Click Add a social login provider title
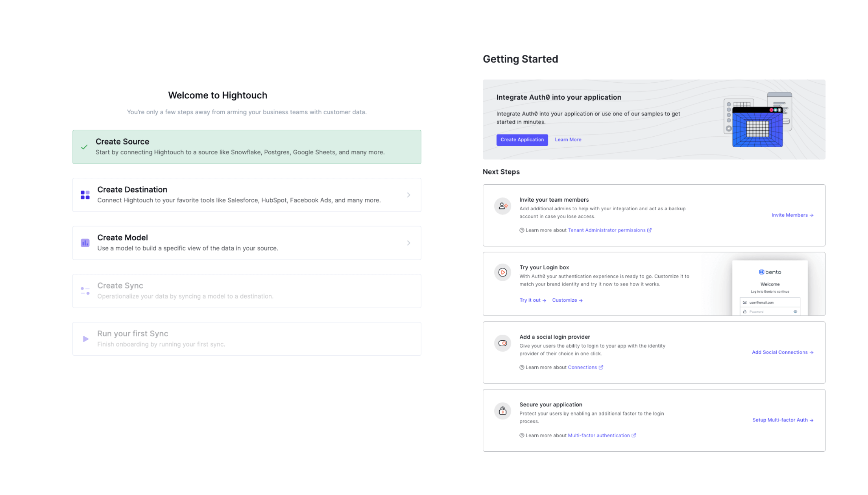This screenshot has height=495, width=868. coord(554,337)
